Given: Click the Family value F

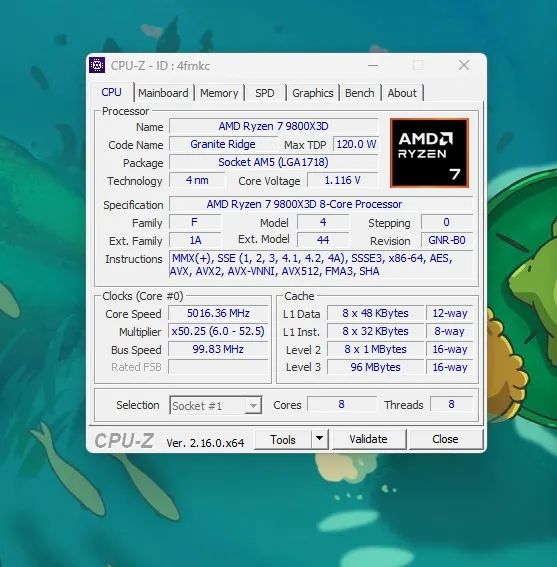Looking at the screenshot, I should 195,222.
